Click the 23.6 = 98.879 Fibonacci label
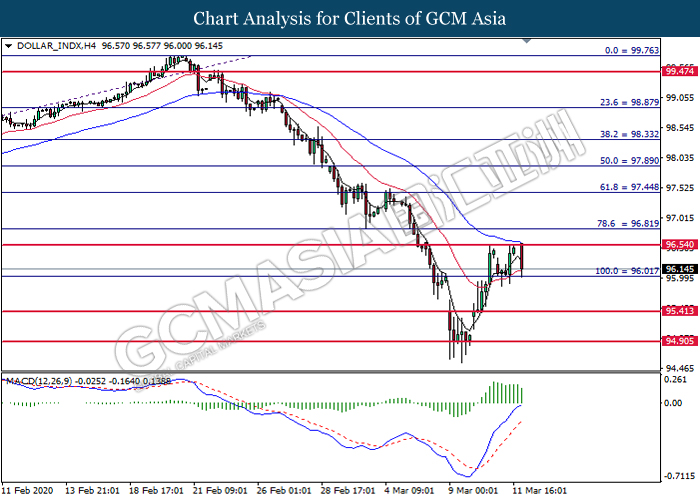Image resolution: width=700 pixels, height=500 pixels. point(629,102)
